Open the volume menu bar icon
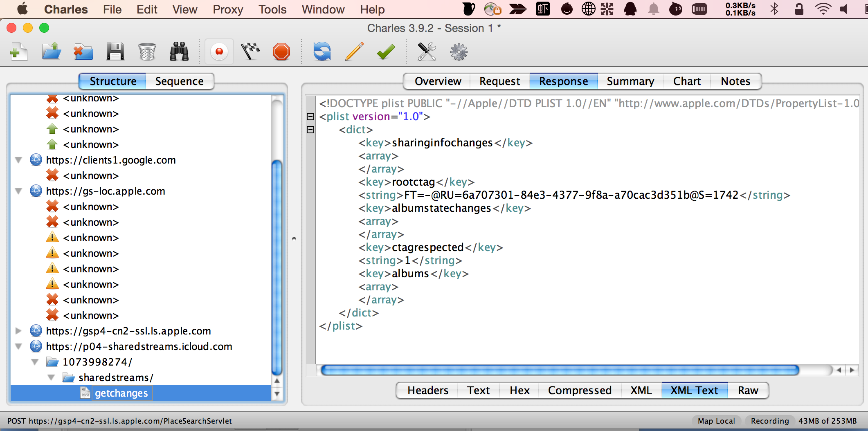 coord(843,9)
